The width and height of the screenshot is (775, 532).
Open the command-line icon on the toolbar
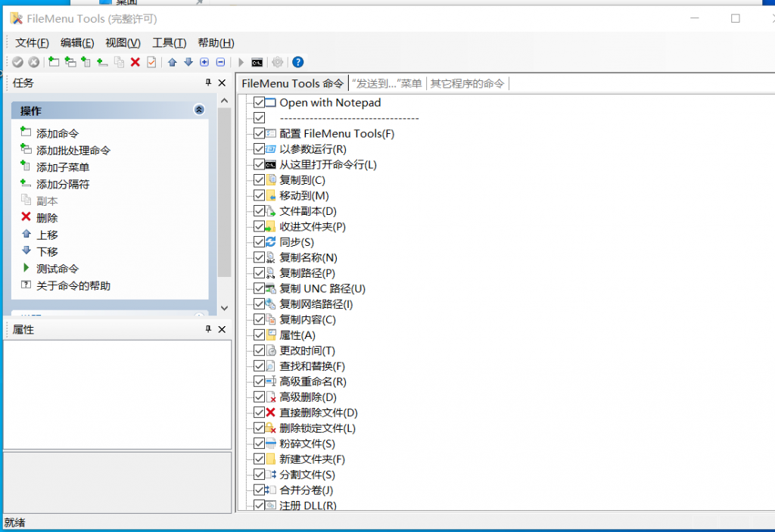pos(257,62)
